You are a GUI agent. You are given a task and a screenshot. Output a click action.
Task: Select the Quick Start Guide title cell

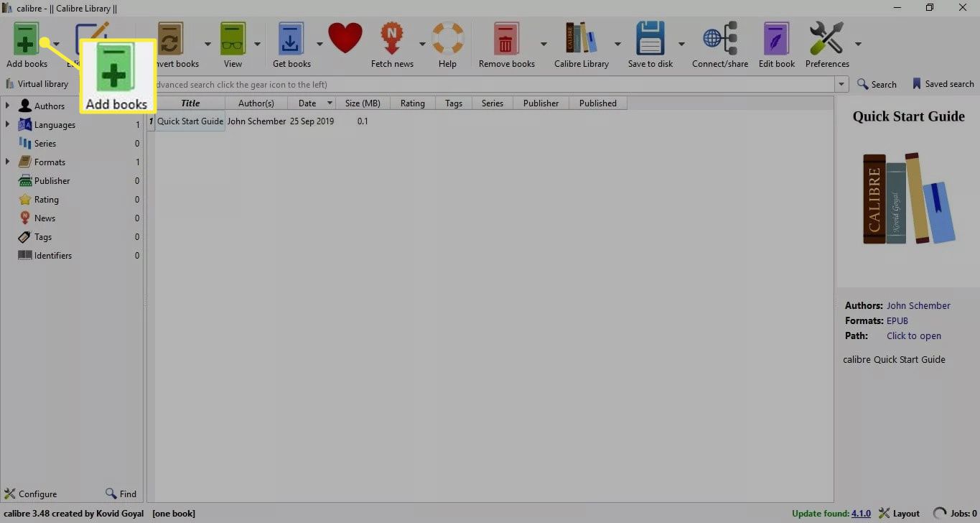click(x=190, y=121)
